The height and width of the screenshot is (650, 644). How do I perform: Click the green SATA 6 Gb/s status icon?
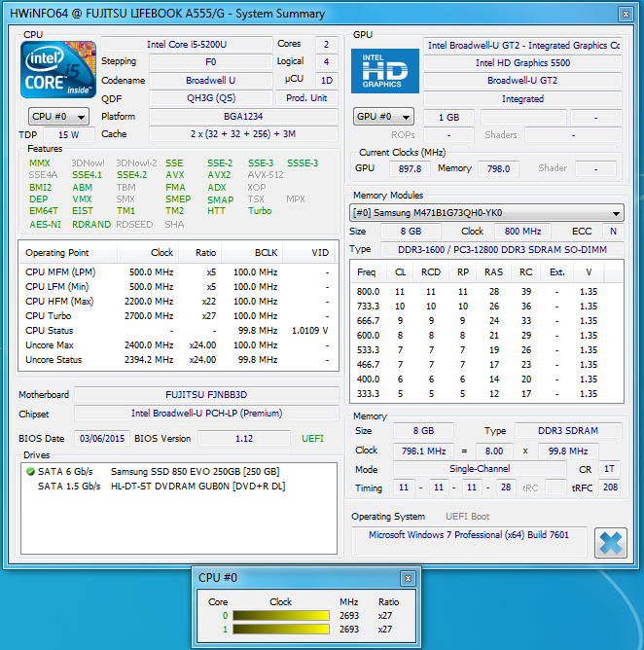(30, 471)
